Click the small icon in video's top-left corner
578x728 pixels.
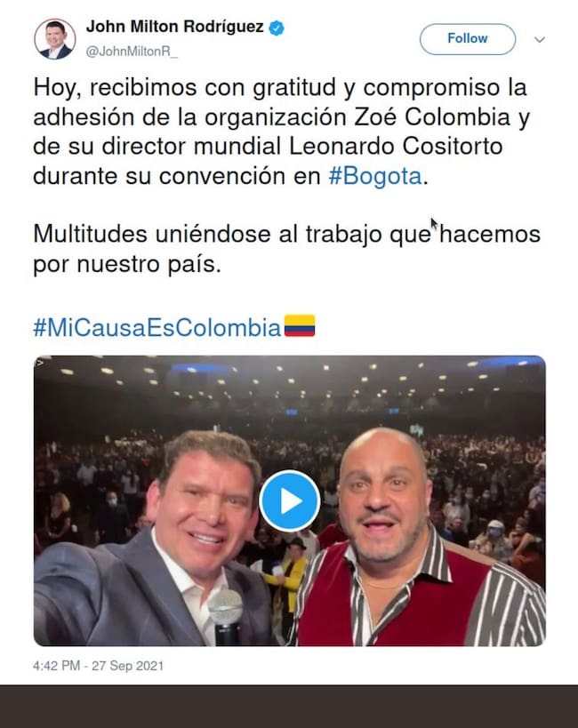pyautogui.click(x=39, y=362)
